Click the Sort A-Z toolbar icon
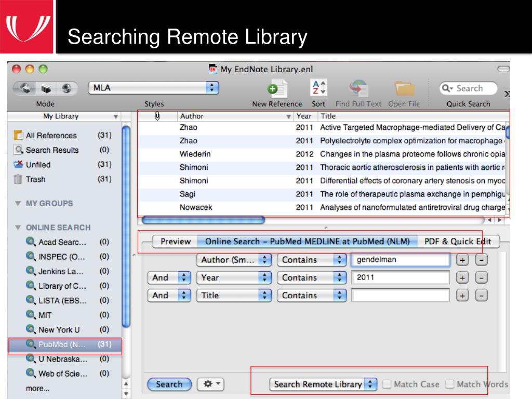The height and width of the screenshot is (399, 532). click(318, 88)
